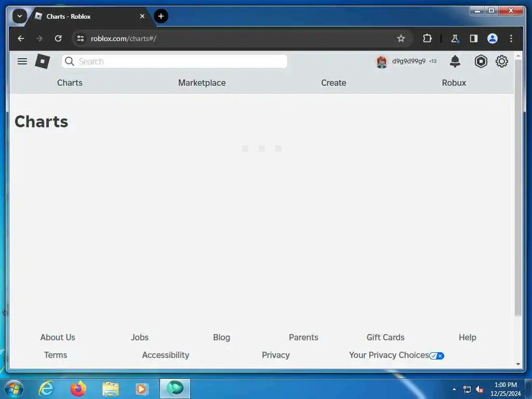Open the clock showing 1:00 PM
The width and height of the screenshot is (532, 399).
pos(506,389)
